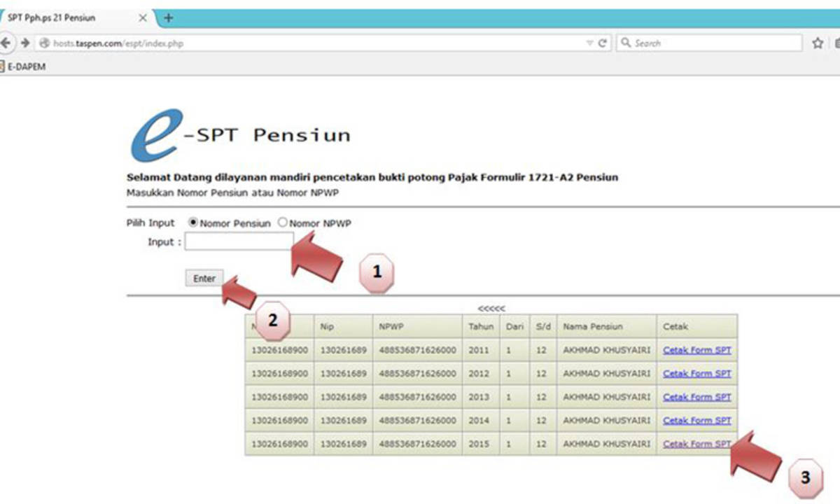Open the URL history dropdown arrow
The width and height of the screenshot is (840, 504).
tap(589, 43)
